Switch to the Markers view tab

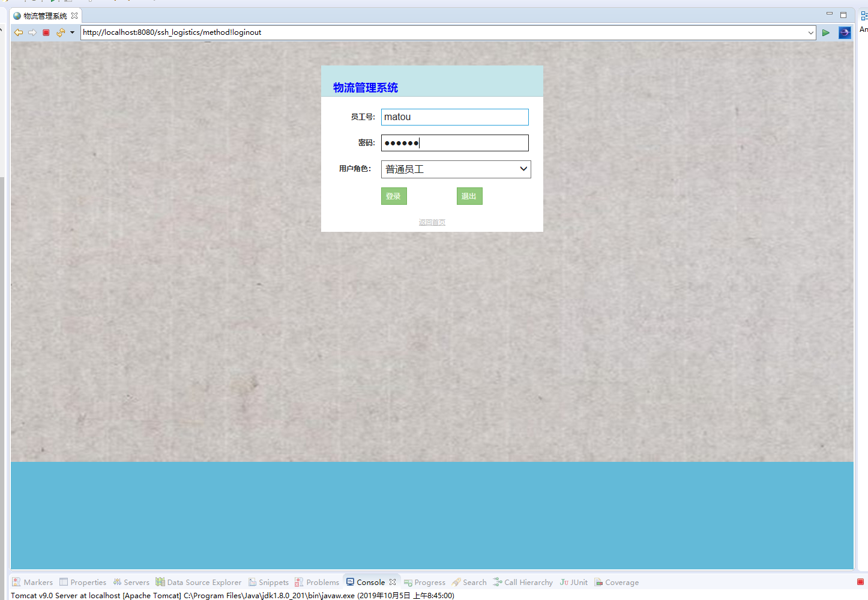coord(32,582)
